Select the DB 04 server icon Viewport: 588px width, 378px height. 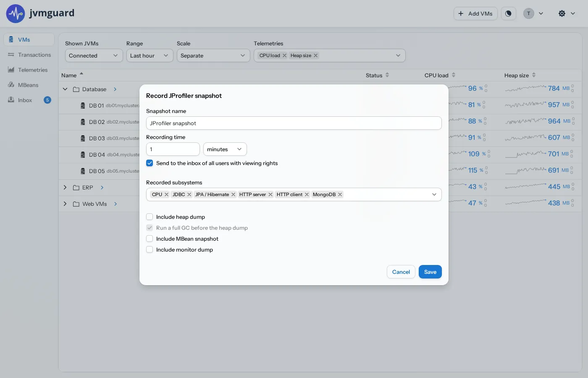(x=83, y=155)
